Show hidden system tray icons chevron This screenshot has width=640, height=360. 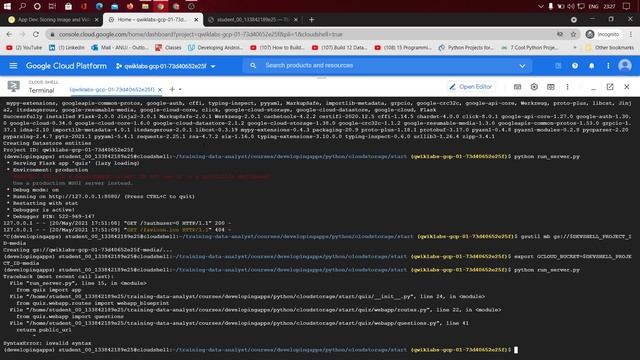pyautogui.click(x=540, y=6)
